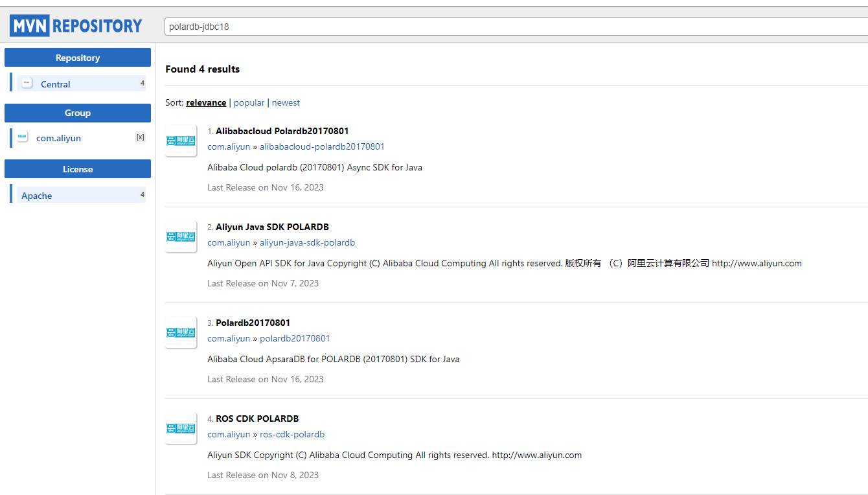Sort results by relevance
Screen dimensions: 868x495
206,102
